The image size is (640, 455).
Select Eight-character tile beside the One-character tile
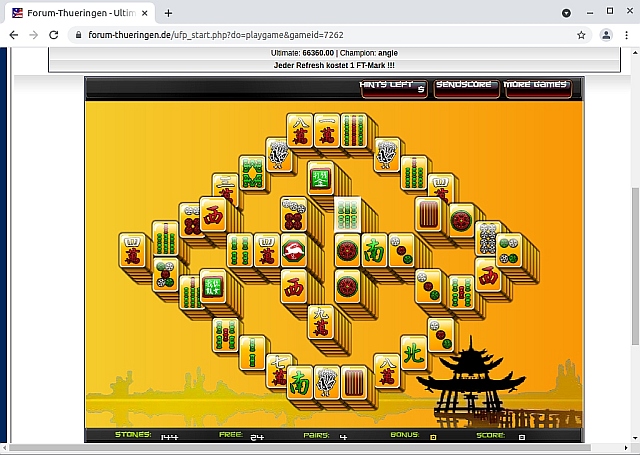[x=300, y=130]
